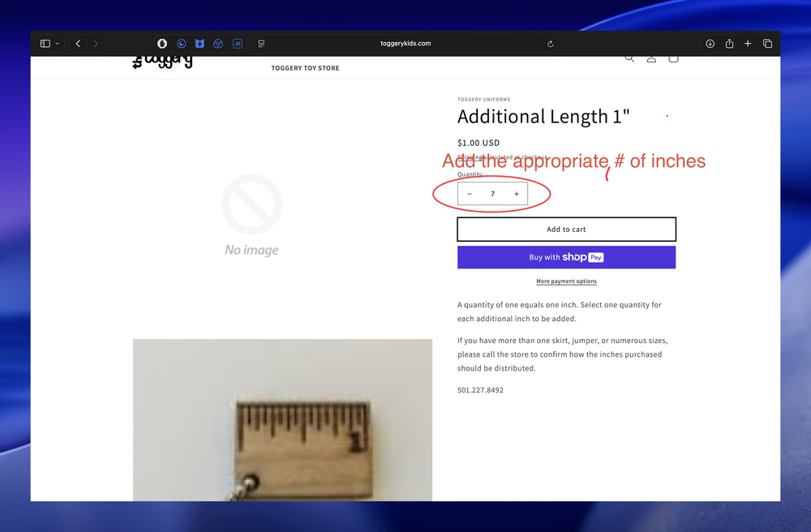The height and width of the screenshot is (532, 811).
Task: Click the "If you have more than one skirt" paragraph
Action: tap(562, 354)
